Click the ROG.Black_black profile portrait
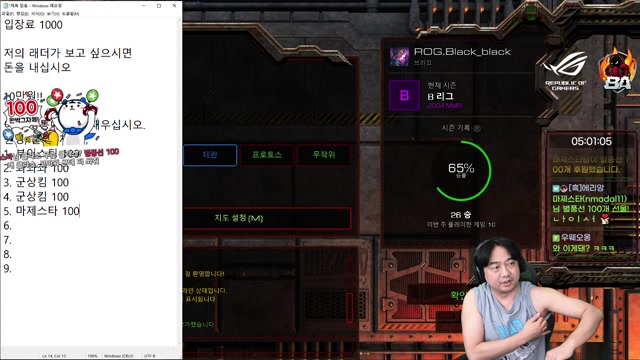This screenshot has height=360, width=640. (399, 57)
